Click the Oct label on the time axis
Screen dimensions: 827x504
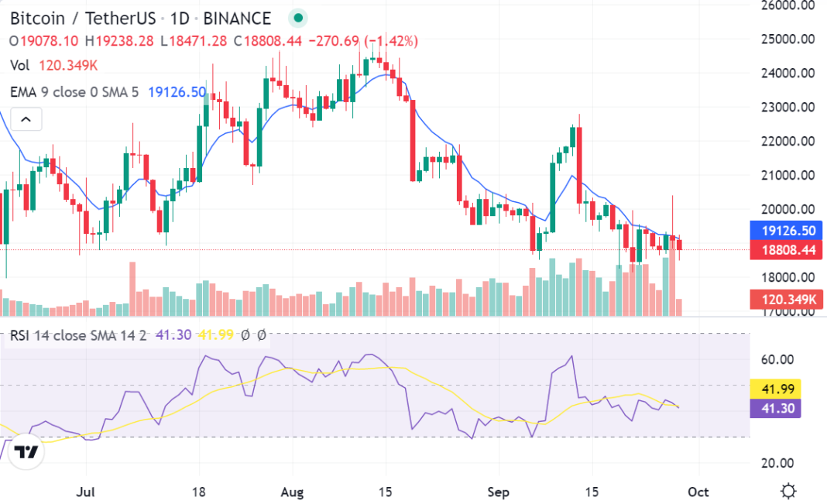click(698, 492)
